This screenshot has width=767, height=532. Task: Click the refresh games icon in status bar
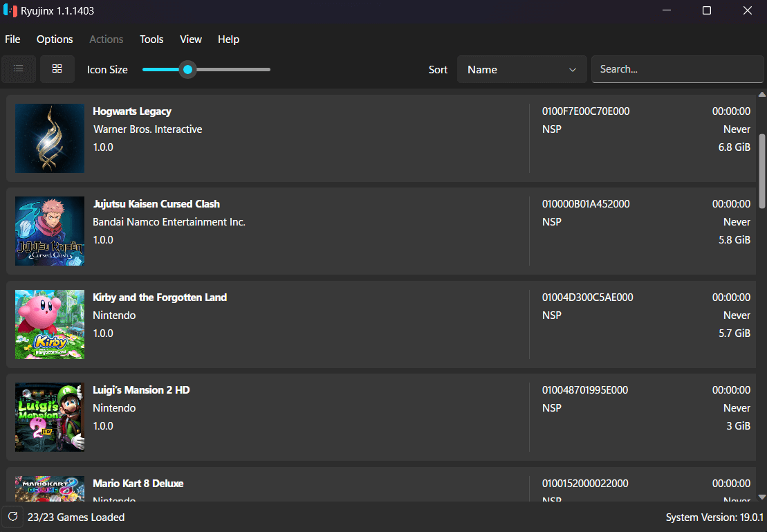pyautogui.click(x=12, y=517)
